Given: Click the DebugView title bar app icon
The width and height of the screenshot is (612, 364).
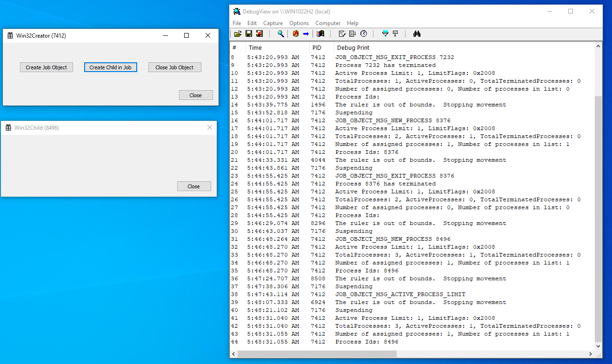Looking at the screenshot, I should 237,11.
